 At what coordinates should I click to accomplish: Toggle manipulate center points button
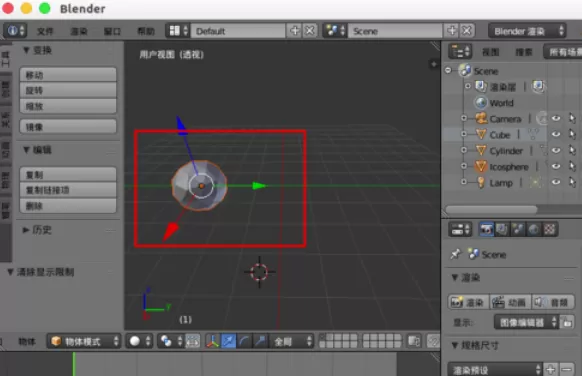tap(193, 341)
